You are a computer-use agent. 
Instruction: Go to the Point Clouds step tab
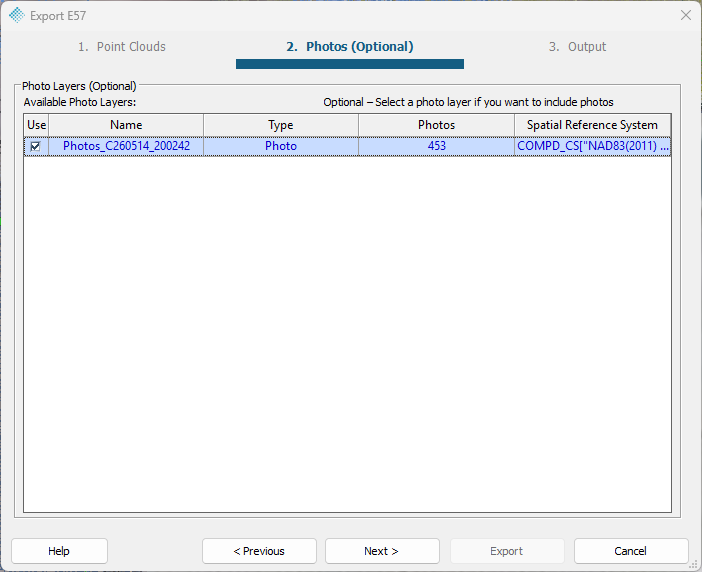pyautogui.click(x=122, y=47)
